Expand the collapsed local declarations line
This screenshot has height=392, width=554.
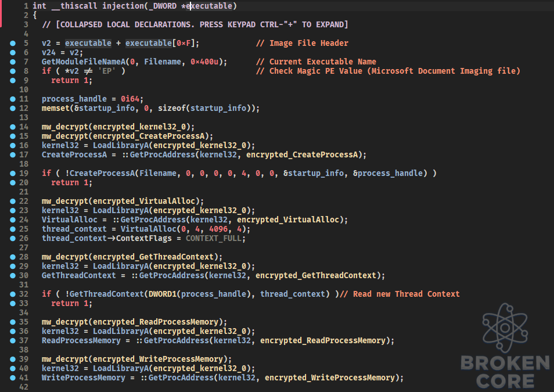195,24
